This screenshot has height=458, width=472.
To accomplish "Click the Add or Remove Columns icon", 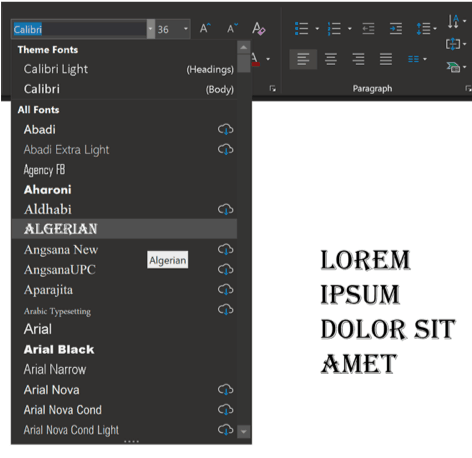I will click(413, 59).
